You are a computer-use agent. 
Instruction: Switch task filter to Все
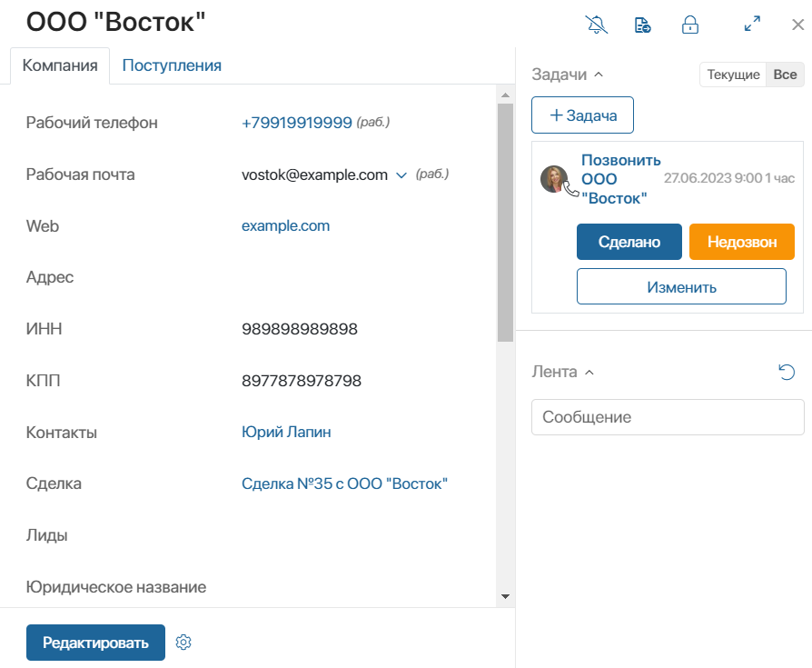point(785,75)
